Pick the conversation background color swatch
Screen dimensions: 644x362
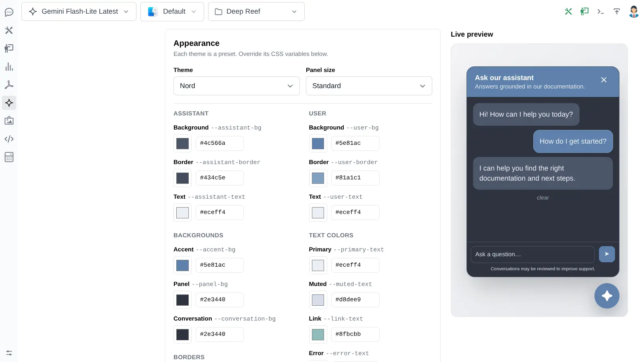(x=183, y=335)
